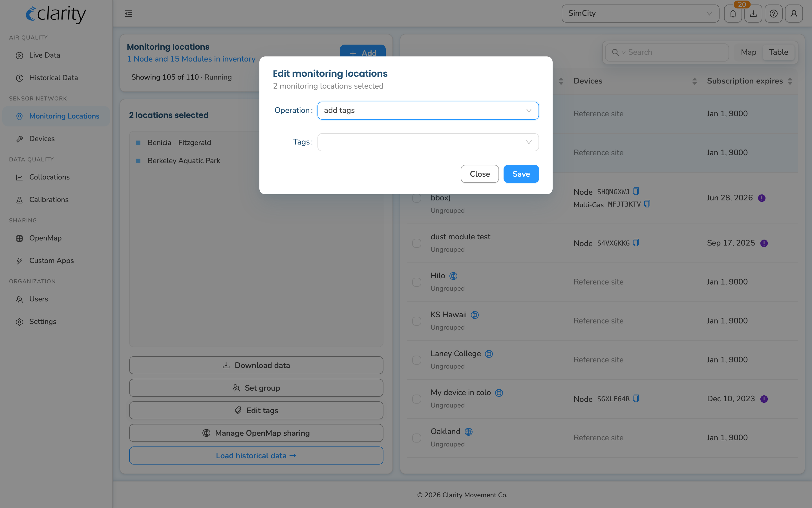
Task: Click the notification badge showing 20
Action: [x=742, y=4]
